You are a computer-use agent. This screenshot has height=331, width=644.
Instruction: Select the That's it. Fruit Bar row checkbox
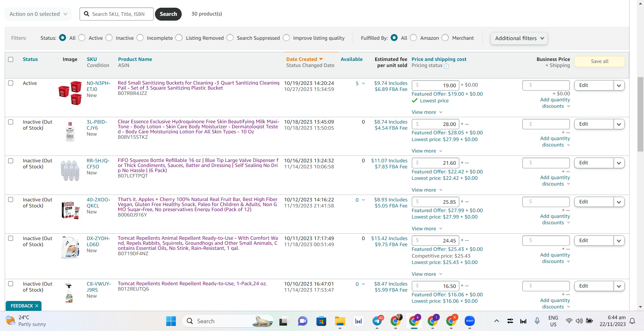pos(11,199)
